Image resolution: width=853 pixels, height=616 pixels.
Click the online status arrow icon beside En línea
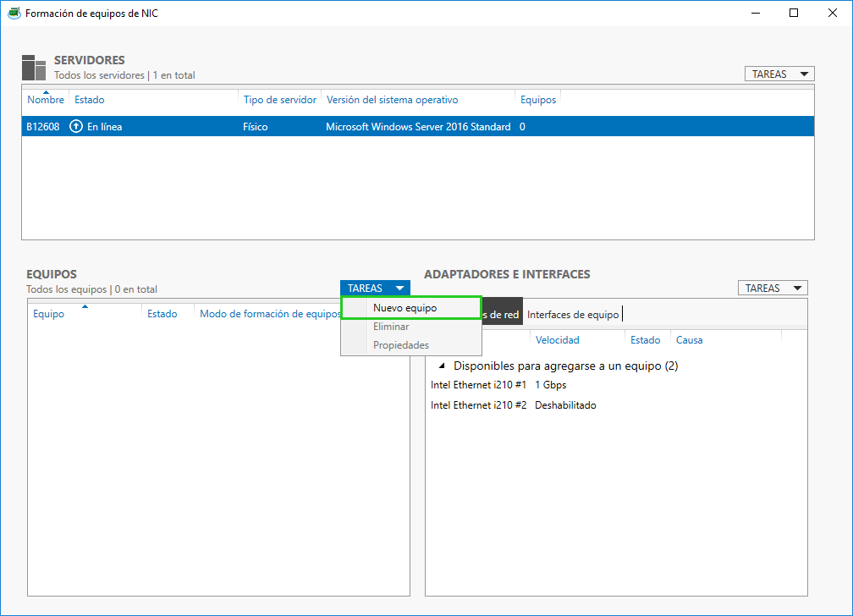click(x=76, y=127)
